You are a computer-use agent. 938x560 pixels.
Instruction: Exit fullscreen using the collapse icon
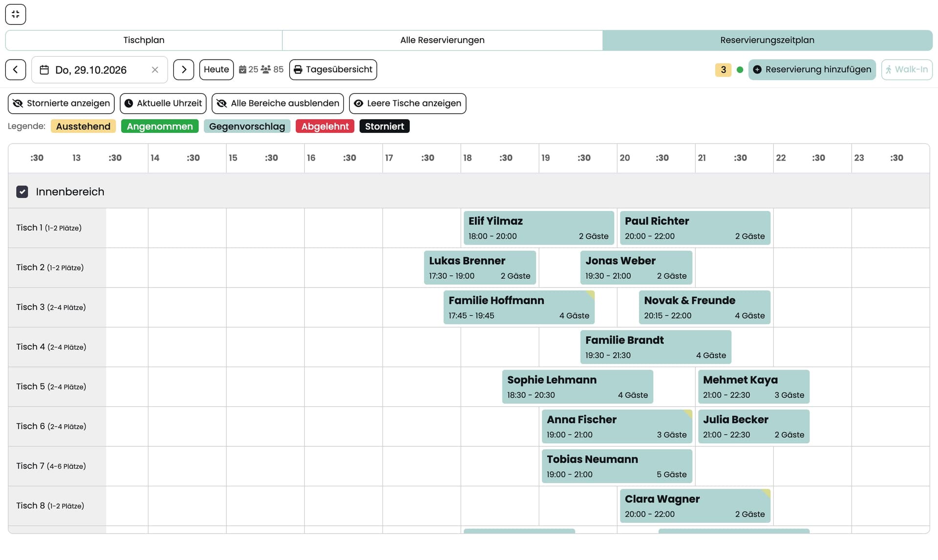coord(16,14)
